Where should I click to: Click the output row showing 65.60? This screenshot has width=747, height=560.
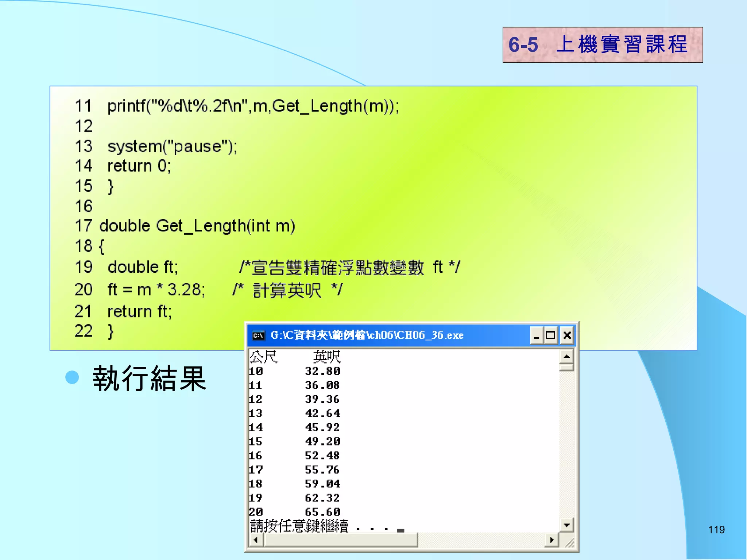click(322, 512)
